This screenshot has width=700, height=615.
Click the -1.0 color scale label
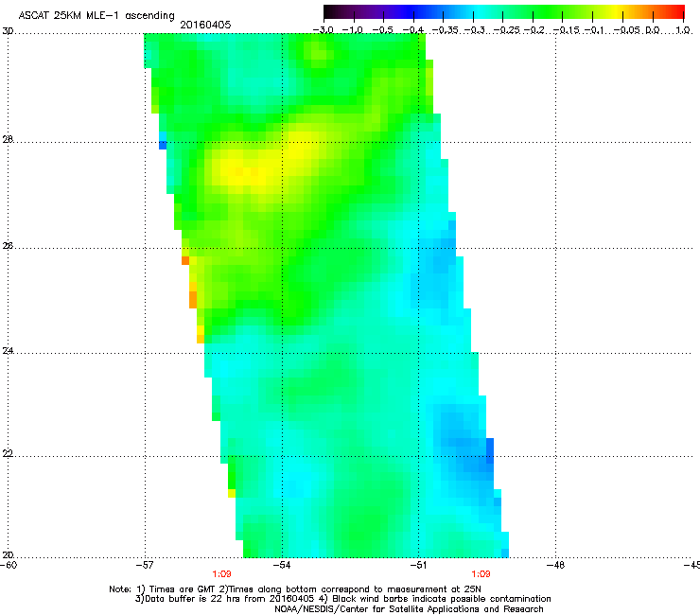tap(352, 30)
